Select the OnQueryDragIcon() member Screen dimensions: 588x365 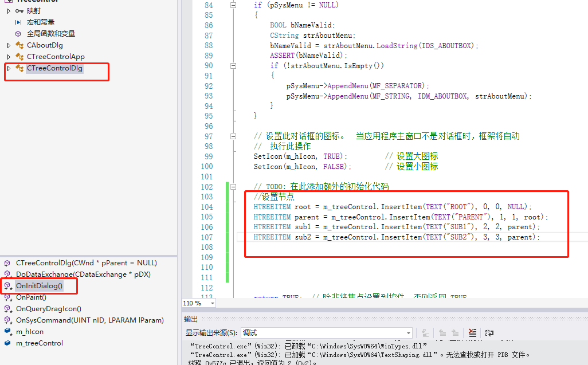(x=48, y=309)
